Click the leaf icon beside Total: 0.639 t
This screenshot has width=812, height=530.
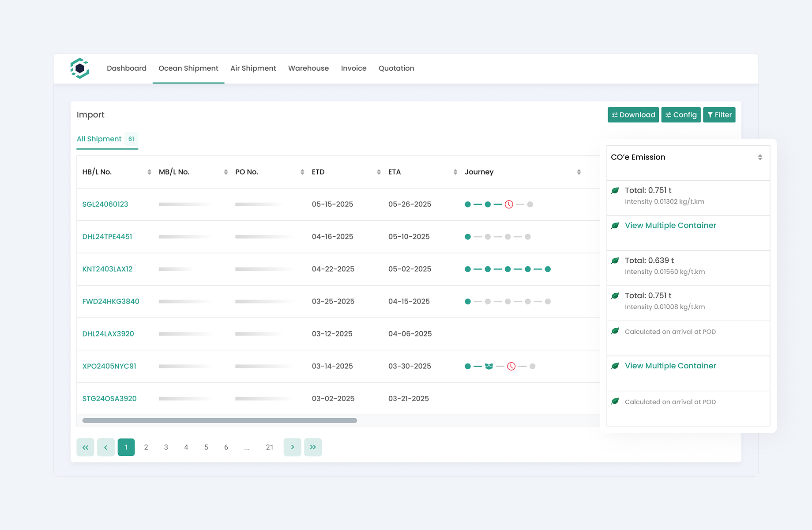click(x=615, y=261)
